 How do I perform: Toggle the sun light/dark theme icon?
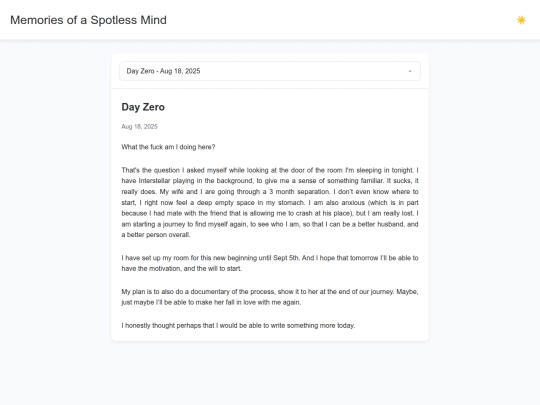[x=521, y=20]
